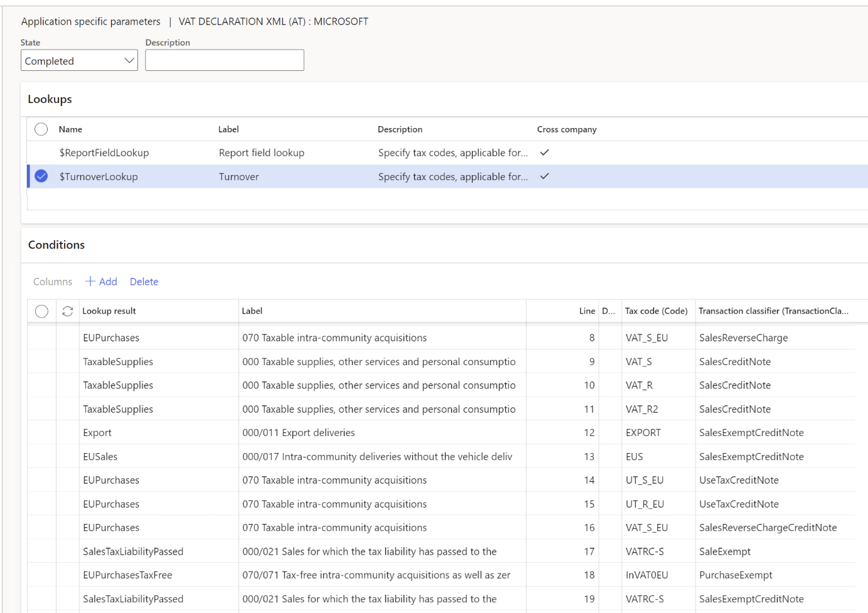Click the VAT_R2 tax code cell
Viewport: 868px width, 613px height.
(642, 409)
